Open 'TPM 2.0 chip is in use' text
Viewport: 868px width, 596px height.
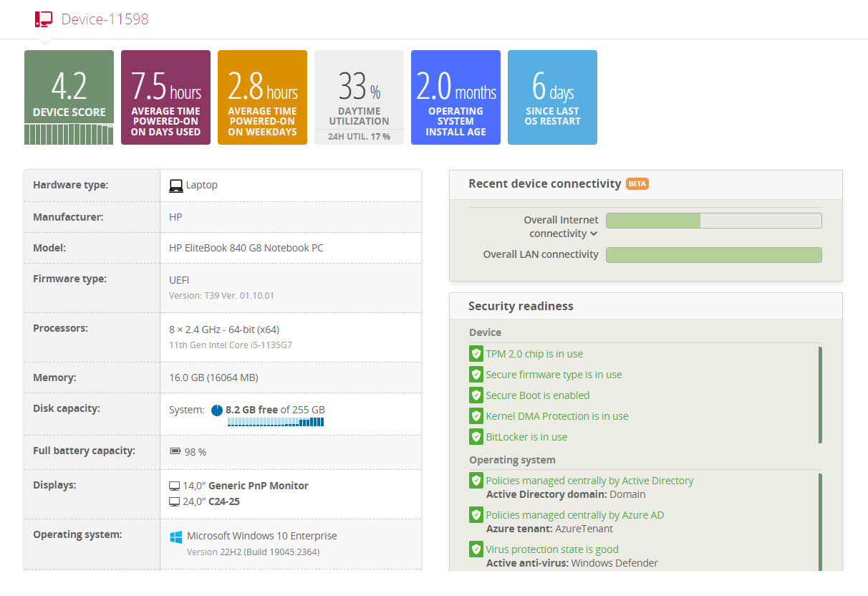click(x=534, y=354)
